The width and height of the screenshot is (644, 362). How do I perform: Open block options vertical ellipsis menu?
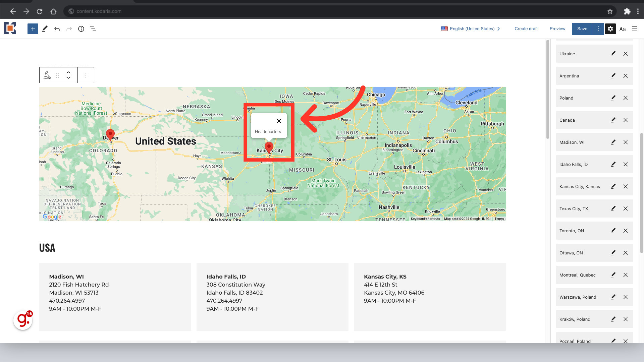[x=86, y=75]
